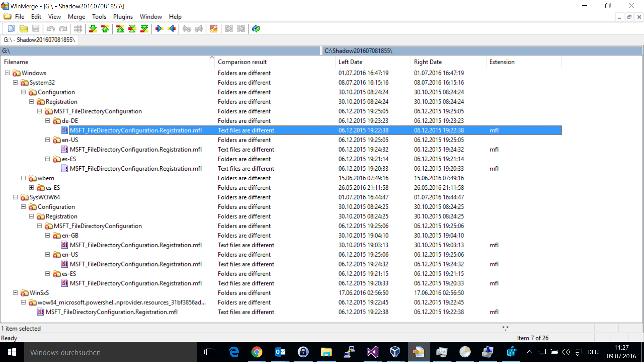The image size is (644, 362).
Task: Open the Tools menu
Action: [x=99, y=17]
